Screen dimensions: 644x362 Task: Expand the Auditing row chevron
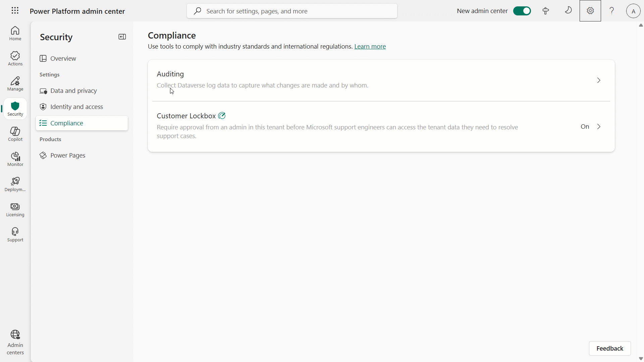pyautogui.click(x=599, y=80)
